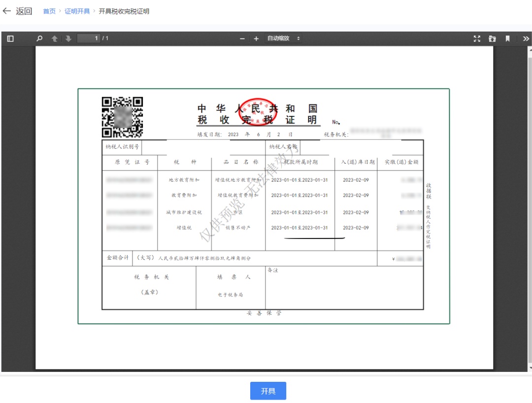This screenshot has height=403, width=532.
Task: Open the find-in-document search tool
Action: click(x=39, y=38)
